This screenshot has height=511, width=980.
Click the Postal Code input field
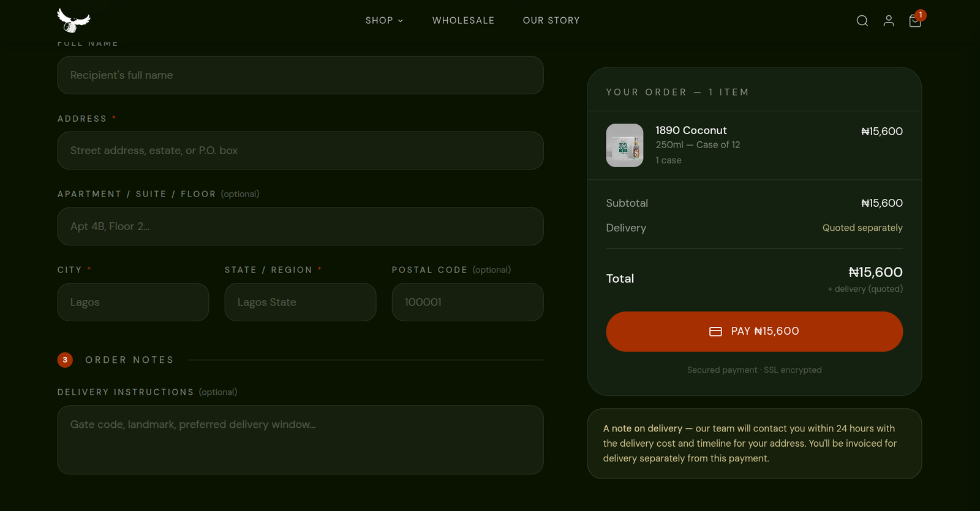pyautogui.click(x=467, y=302)
